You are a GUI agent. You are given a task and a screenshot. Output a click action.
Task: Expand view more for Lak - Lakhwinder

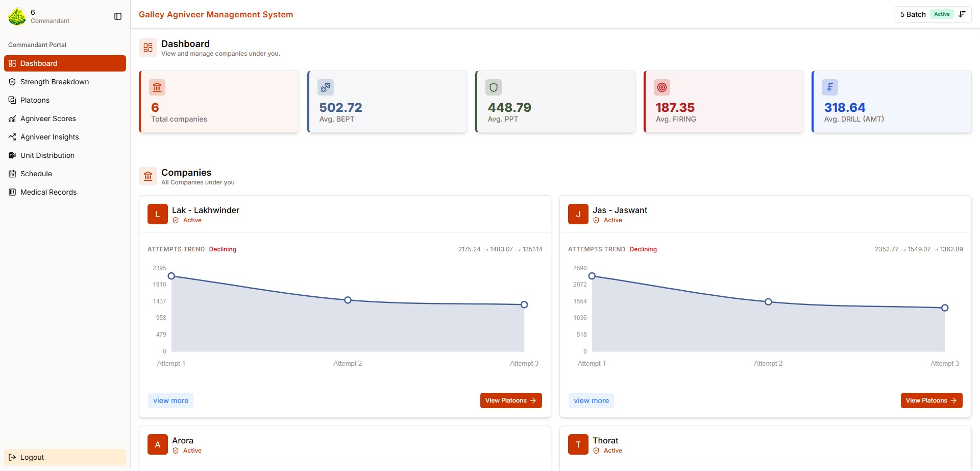point(170,401)
